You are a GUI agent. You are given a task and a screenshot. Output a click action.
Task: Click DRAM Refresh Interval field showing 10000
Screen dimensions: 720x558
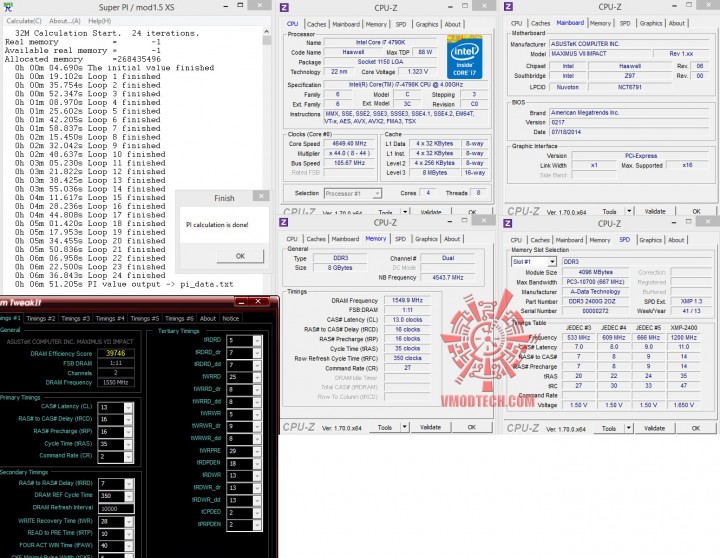point(116,509)
